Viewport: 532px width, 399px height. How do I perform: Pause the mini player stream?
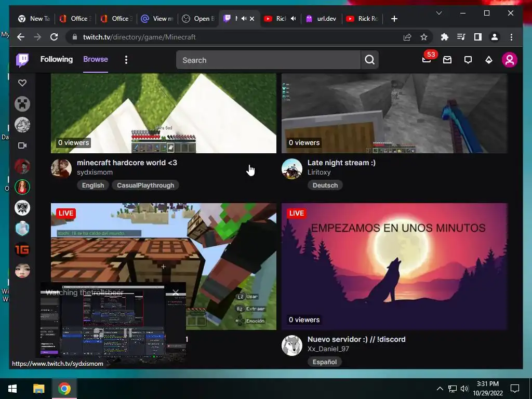pos(128,332)
